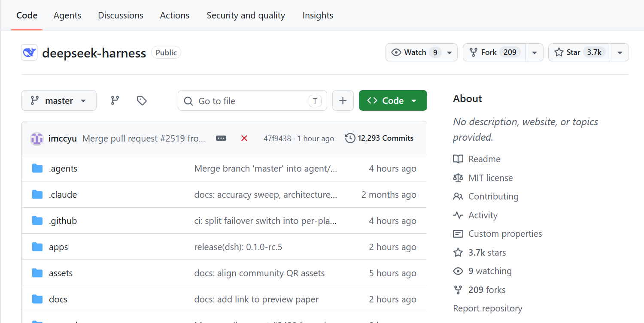Open the Custom properties link
Viewport: 644px width, 323px height.
coord(505,234)
